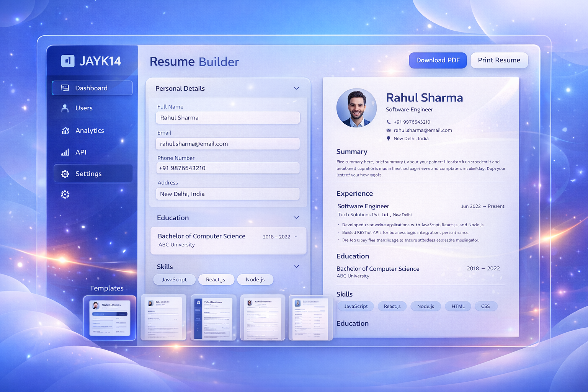The width and height of the screenshot is (588, 392).
Task: Click the Users person icon
Action: tap(65, 108)
